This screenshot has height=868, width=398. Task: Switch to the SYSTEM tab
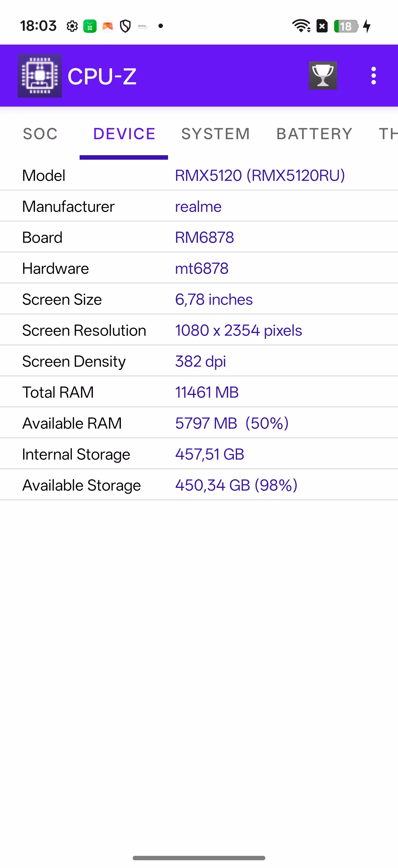pos(216,134)
